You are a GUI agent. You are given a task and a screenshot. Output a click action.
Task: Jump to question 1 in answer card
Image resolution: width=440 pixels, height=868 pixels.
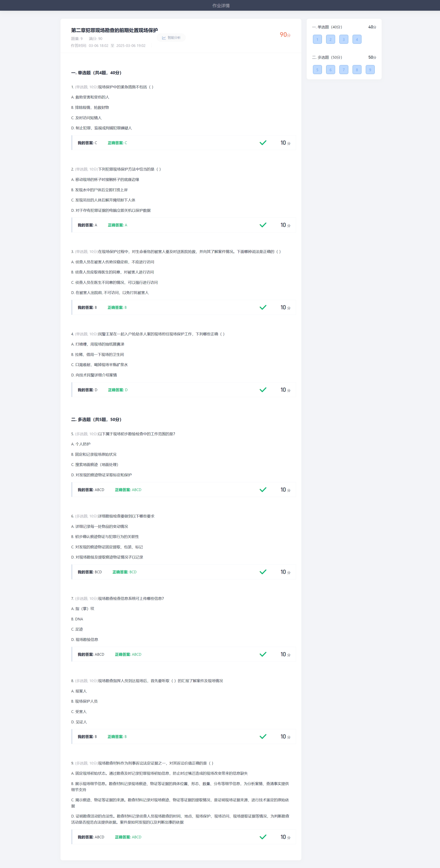point(317,39)
